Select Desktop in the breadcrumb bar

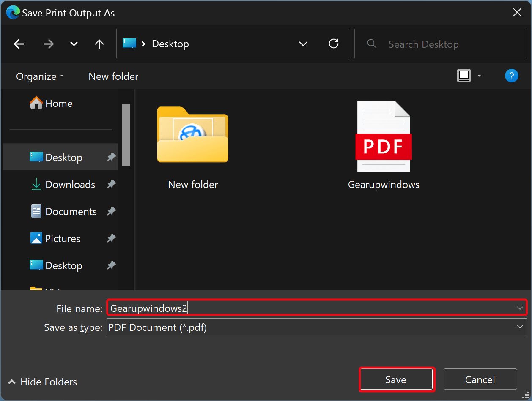click(x=170, y=44)
